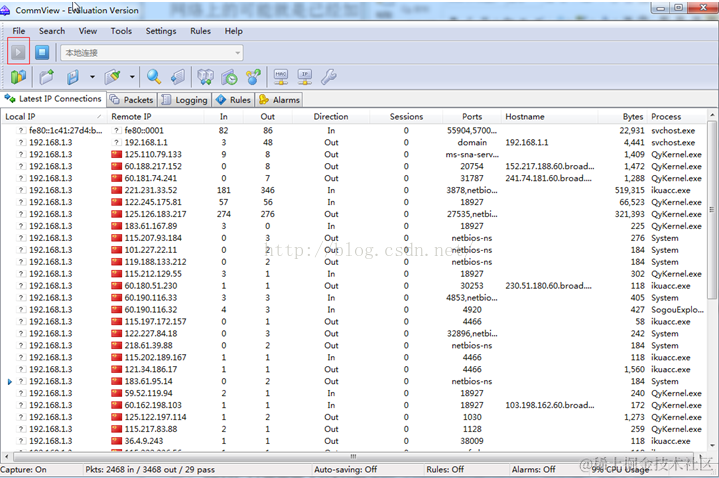Open the scheduler clock icon
The width and height of the screenshot is (719, 478).
click(x=229, y=77)
